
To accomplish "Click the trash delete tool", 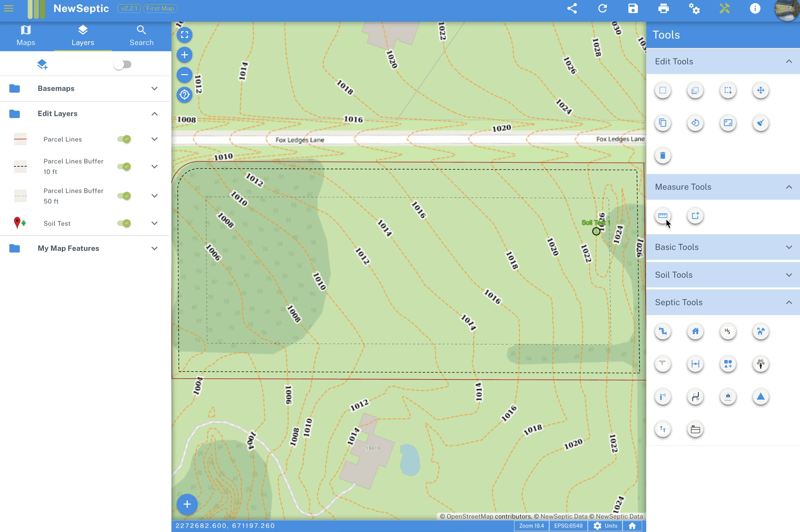I will (663, 156).
